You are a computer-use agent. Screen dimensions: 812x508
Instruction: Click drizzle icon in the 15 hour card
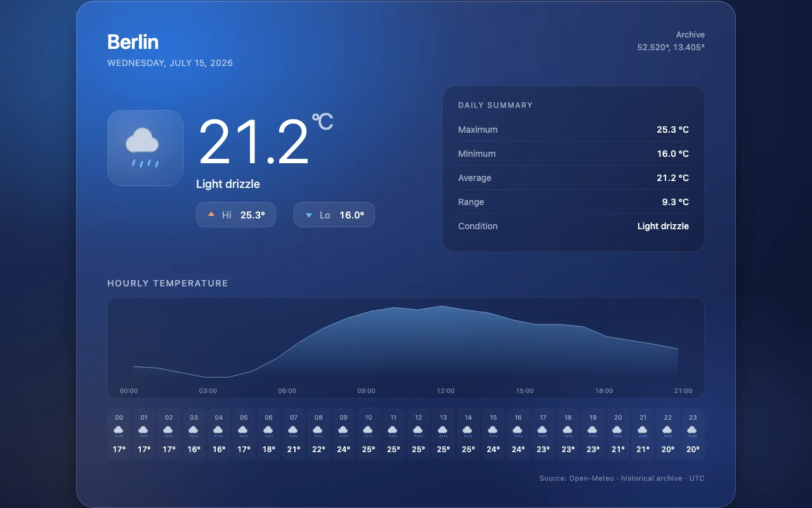point(493,432)
